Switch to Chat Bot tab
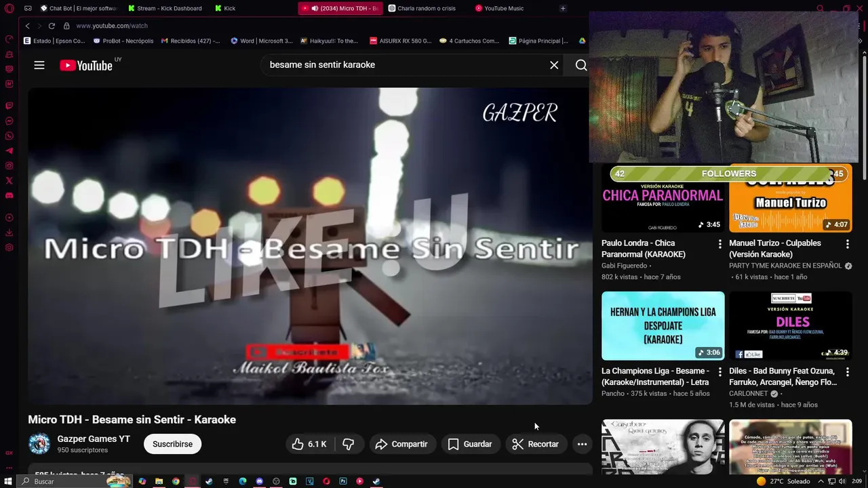Image resolution: width=868 pixels, height=488 pixels. tap(79, 8)
